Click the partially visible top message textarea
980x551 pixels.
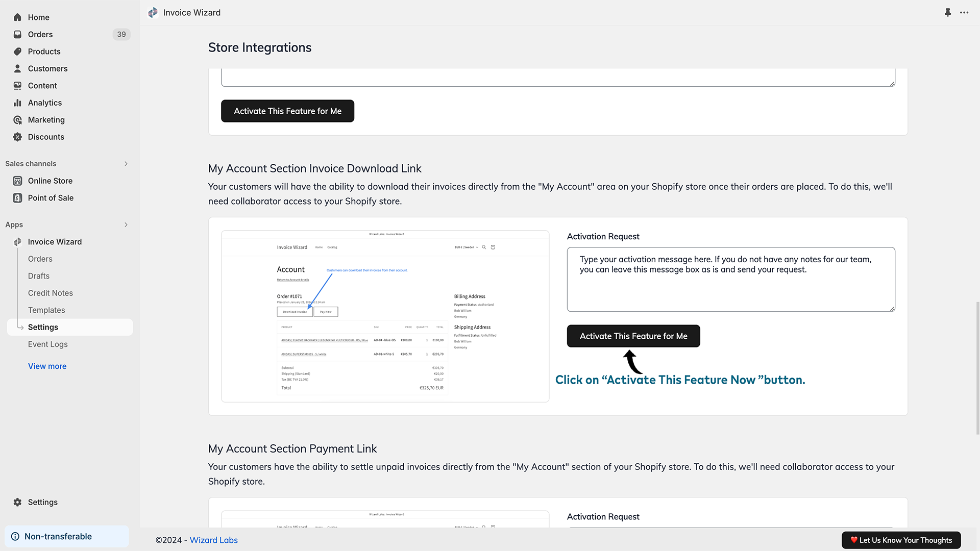point(558,78)
